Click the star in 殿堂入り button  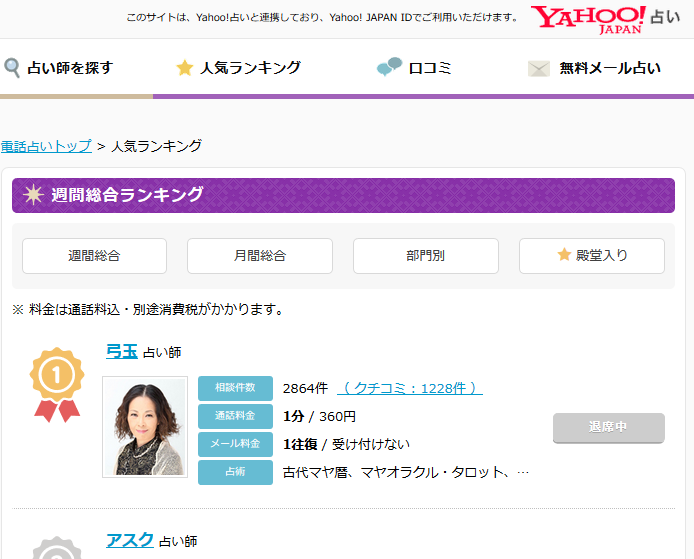click(x=564, y=254)
